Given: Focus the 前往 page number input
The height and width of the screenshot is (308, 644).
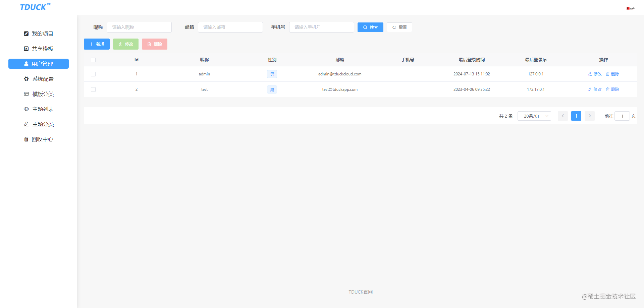Looking at the screenshot, I should (622, 116).
